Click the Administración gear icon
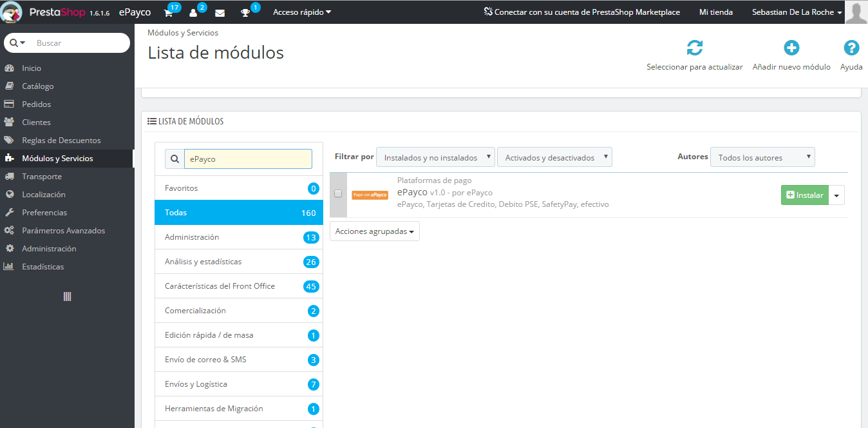 pyautogui.click(x=9, y=248)
